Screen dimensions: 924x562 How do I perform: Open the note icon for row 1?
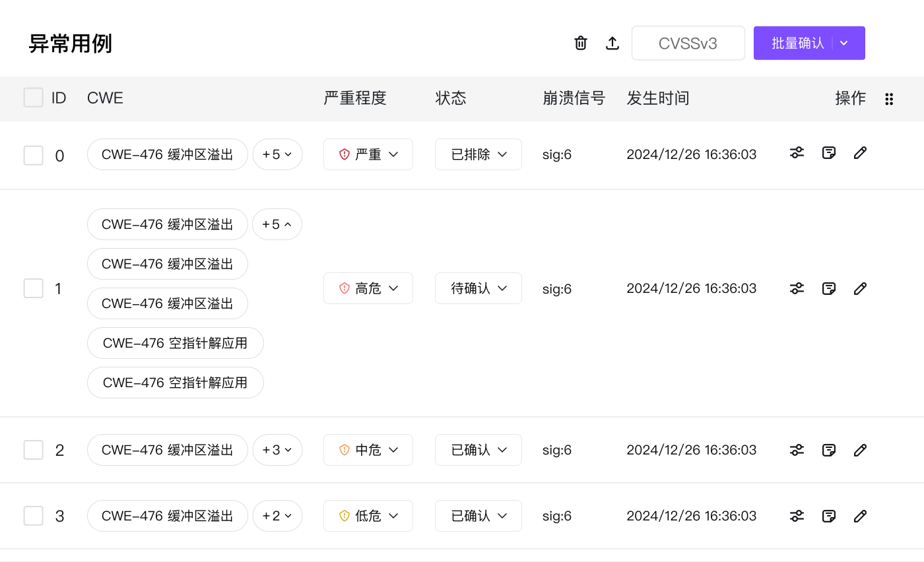pyautogui.click(x=828, y=288)
